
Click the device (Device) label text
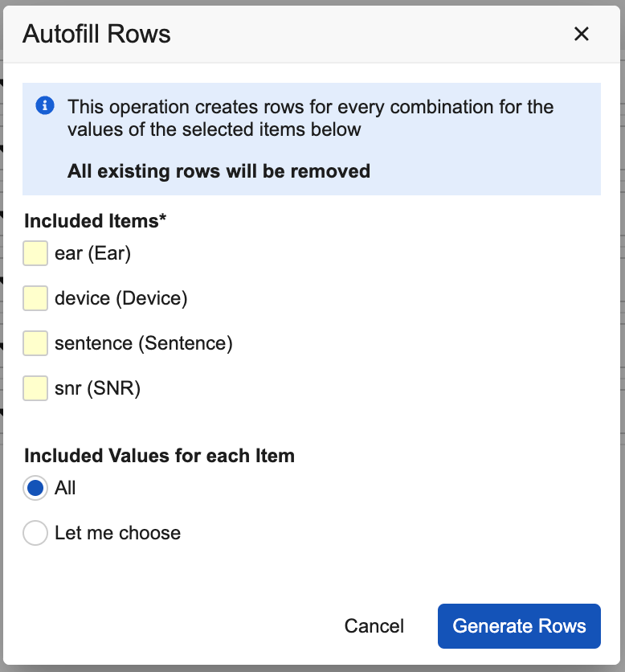[x=121, y=298]
